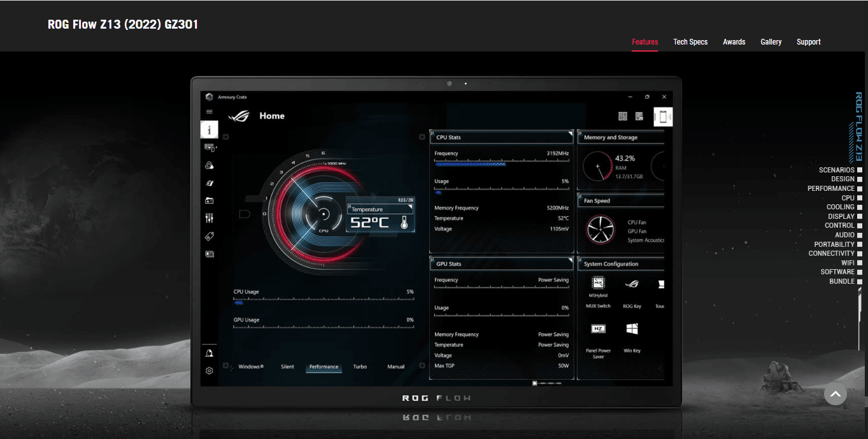Click the first page indicator below panels
This screenshot has width=868, height=439.
pyautogui.click(x=535, y=384)
